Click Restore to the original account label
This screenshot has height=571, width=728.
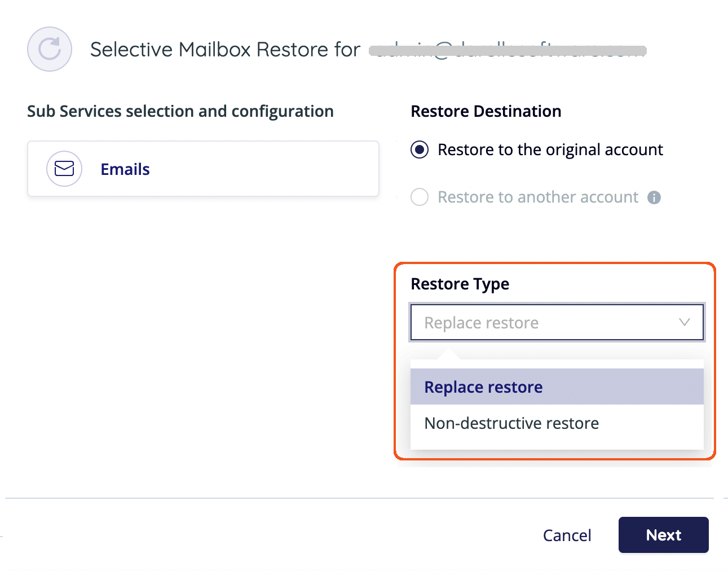(x=550, y=150)
